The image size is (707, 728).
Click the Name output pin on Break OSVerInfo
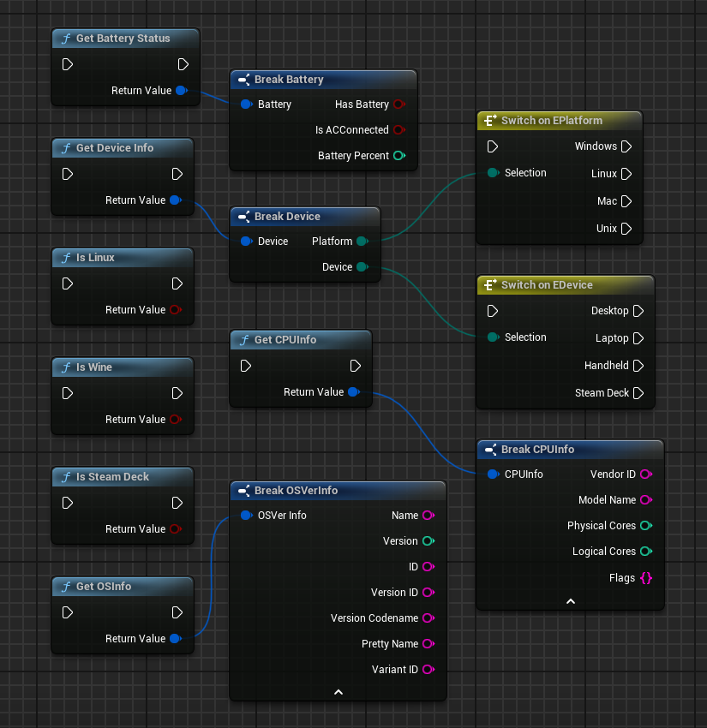(x=428, y=516)
